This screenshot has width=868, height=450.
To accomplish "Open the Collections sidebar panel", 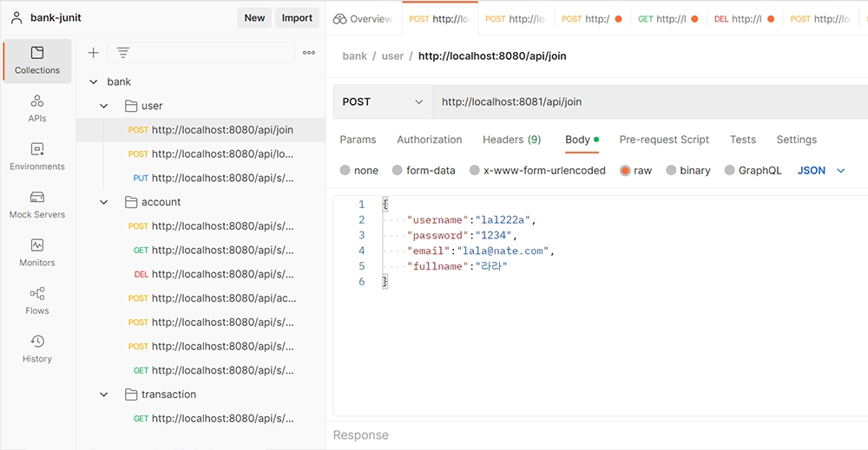I will [37, 61].
